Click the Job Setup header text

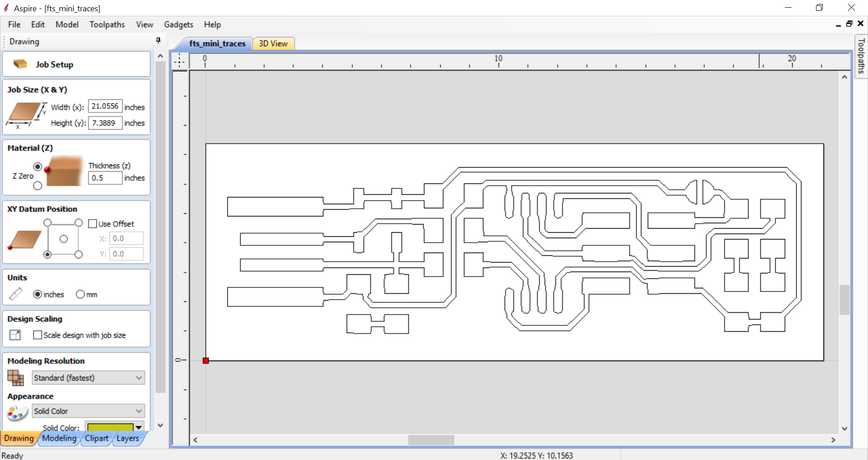pyautogui.click(x=55, y=65)
